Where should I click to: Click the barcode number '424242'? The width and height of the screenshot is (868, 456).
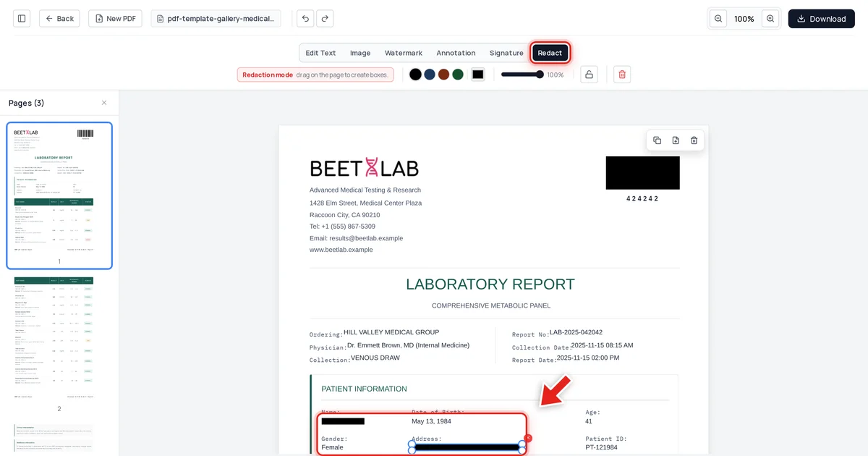pyautogui.click(x=642, y=198)
